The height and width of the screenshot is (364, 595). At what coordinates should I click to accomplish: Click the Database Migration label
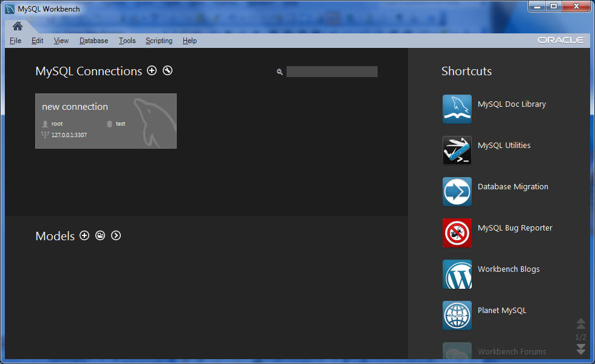[x=512, y=187]
